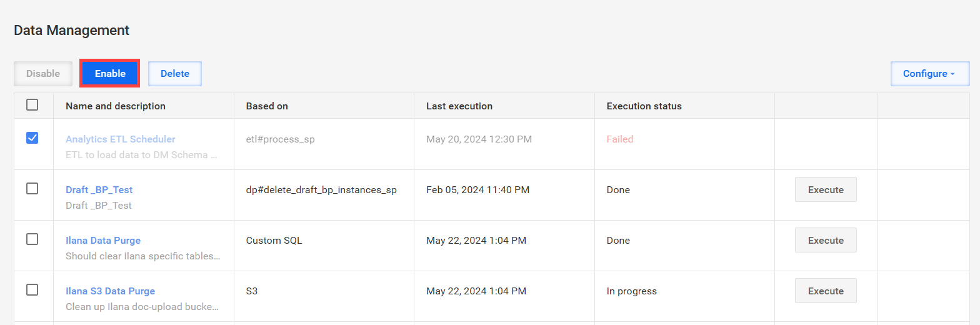Open the Ilana S3 Data Purge link
The height and width of the screenshot is (325, 980).
pos(111,291)
